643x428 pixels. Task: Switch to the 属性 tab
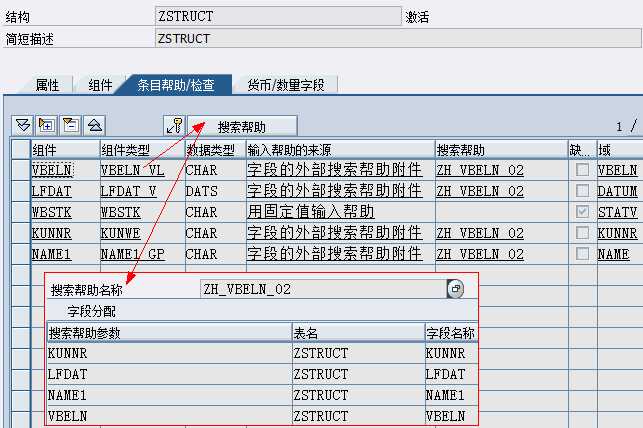coord(47,86)
